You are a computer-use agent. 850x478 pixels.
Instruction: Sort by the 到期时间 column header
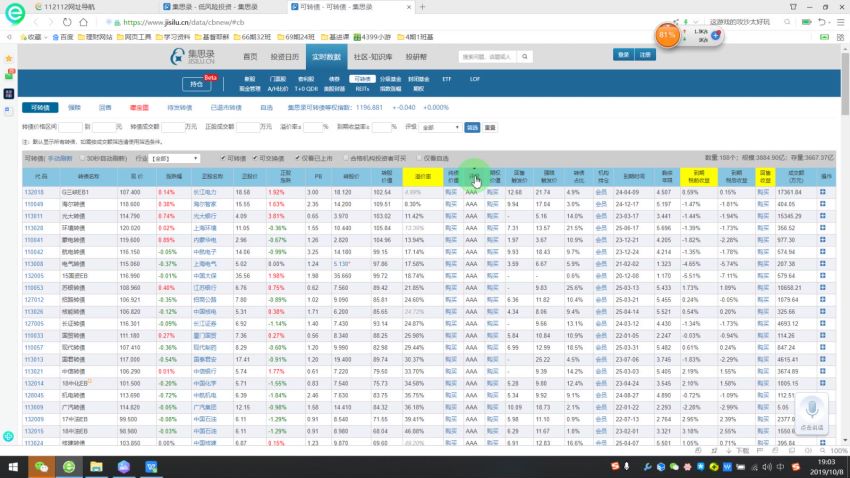[634, 177]
